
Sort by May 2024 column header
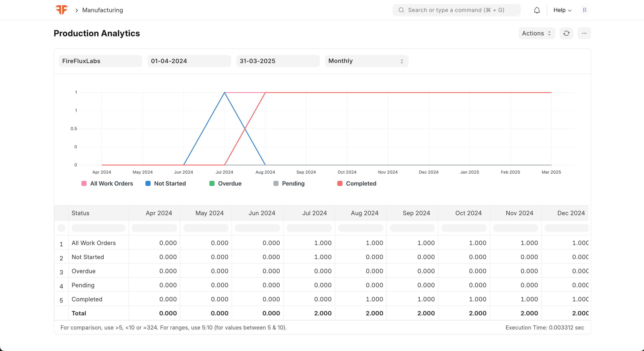(206, 213)
